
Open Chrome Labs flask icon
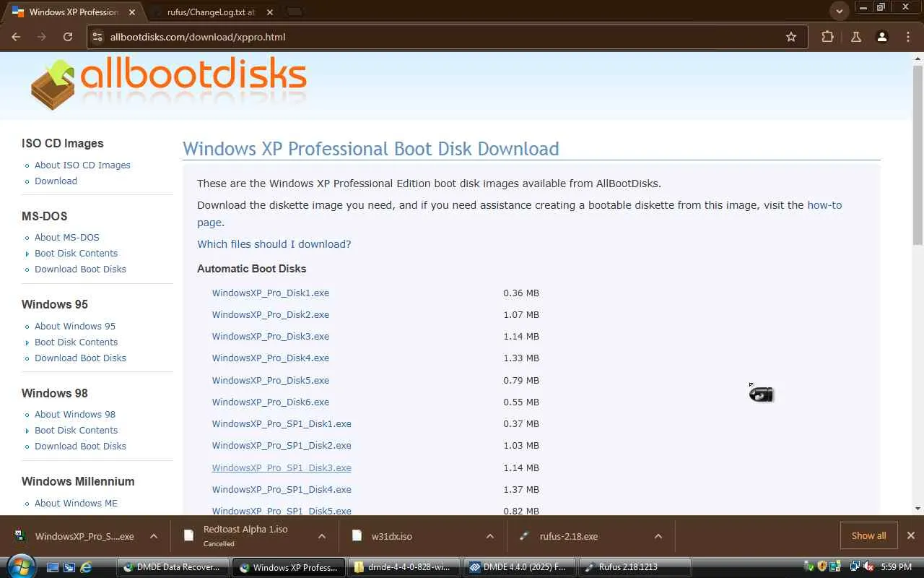coord(856,37)
